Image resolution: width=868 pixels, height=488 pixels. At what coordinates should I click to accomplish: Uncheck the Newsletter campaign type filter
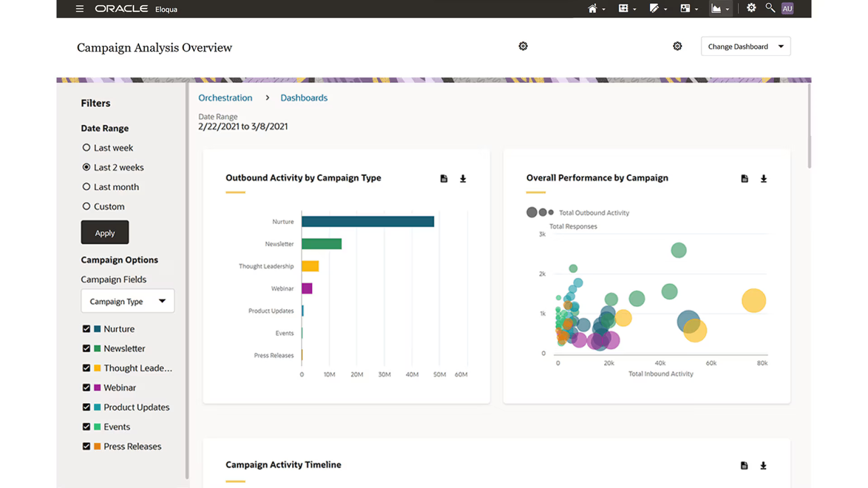[x=86, y=348]
